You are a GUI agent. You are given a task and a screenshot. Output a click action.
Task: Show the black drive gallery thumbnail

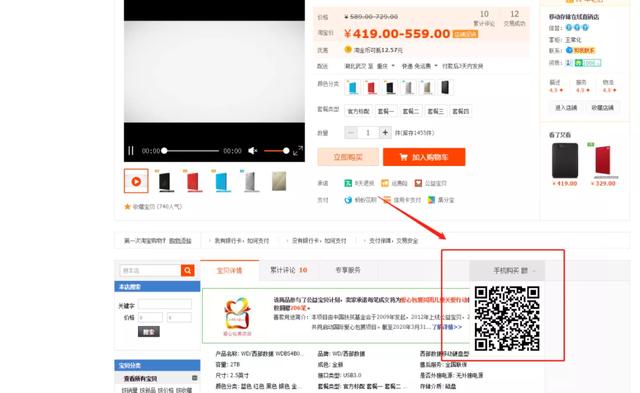pos(165,181)
